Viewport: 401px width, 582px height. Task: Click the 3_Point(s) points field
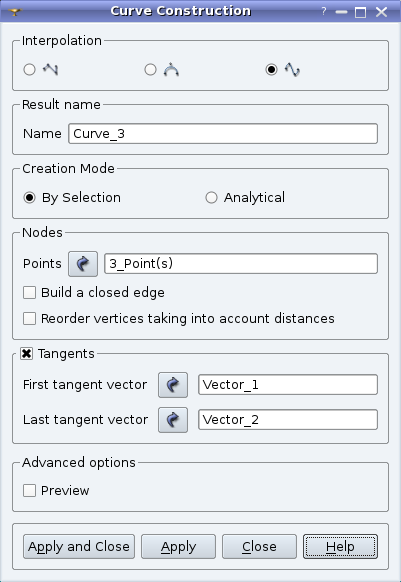click(241, 264)
